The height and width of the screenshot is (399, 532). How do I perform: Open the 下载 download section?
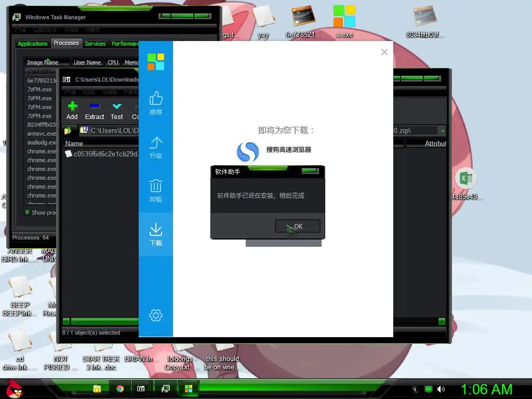(156, 234)
